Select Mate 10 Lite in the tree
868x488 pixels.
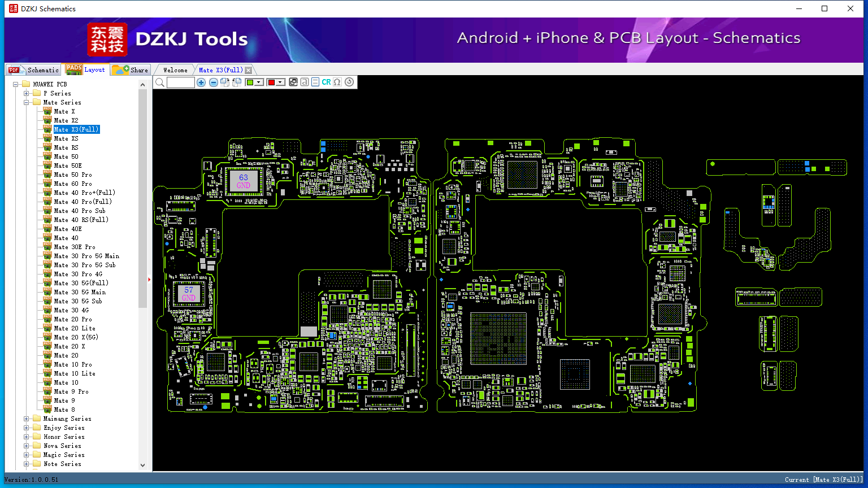coord(75,373)
